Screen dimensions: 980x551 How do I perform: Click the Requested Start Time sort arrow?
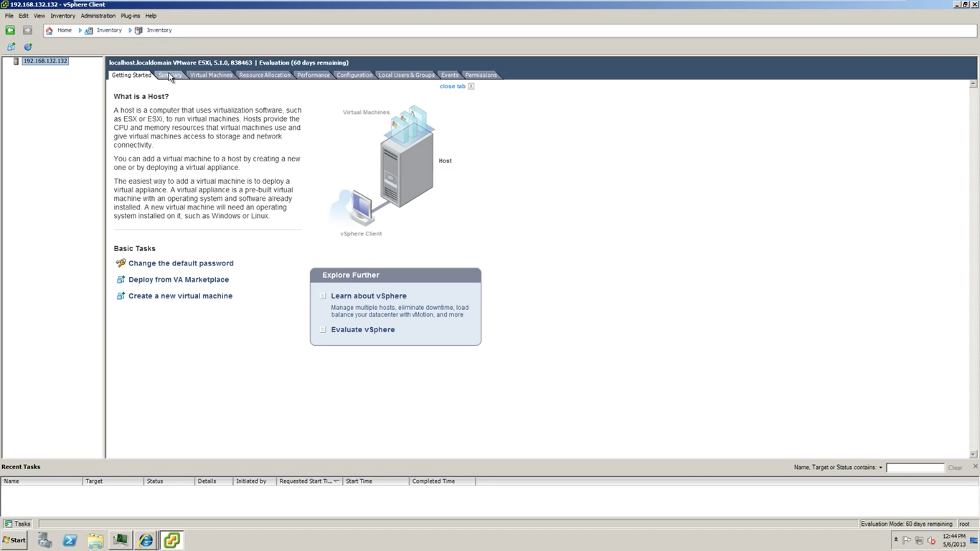click(x=336, y=481)
